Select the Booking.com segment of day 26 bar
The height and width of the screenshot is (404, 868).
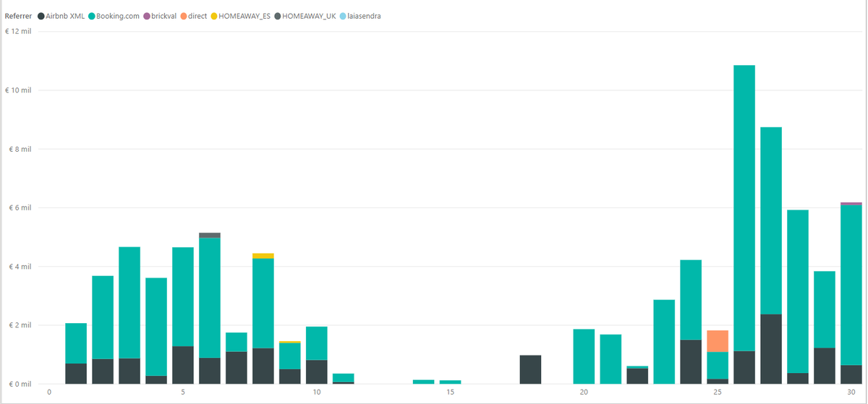point(744,208)
